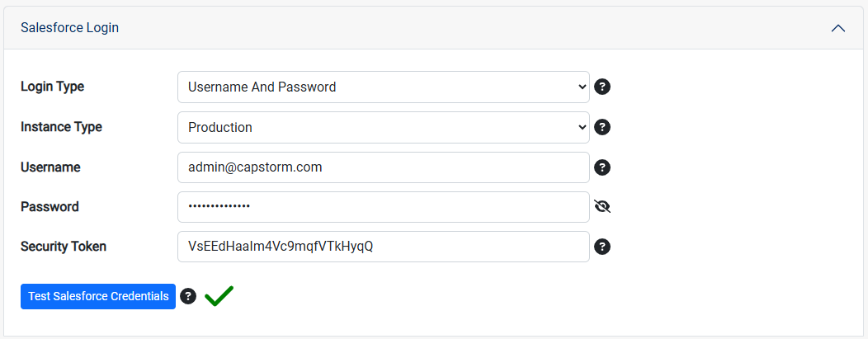The width and height of the screenshot is (868, 339).
Task: Click the help icon beside Login Type
Action: pos(602,87)
